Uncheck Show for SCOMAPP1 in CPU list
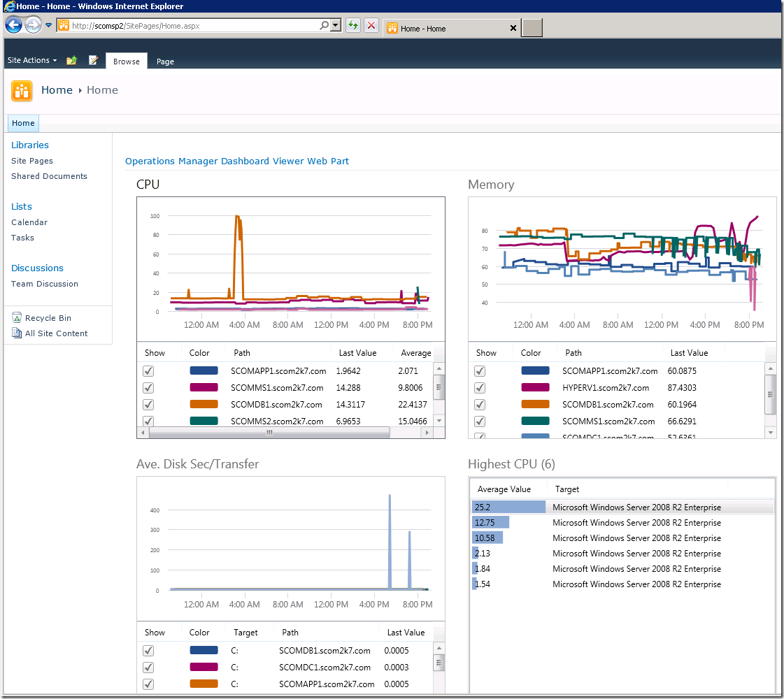Image resolution: width=784 pixels, height=699 pixels. 148,370
